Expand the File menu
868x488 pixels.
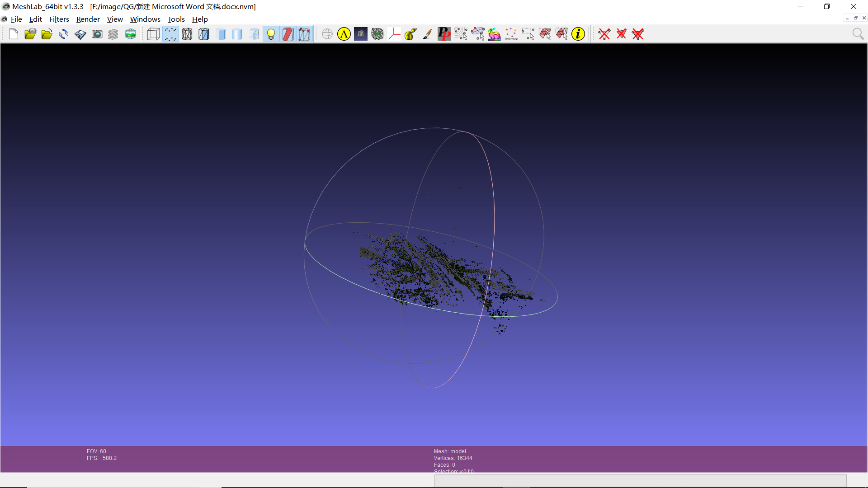pyautogui.click(x=16, y=19)
